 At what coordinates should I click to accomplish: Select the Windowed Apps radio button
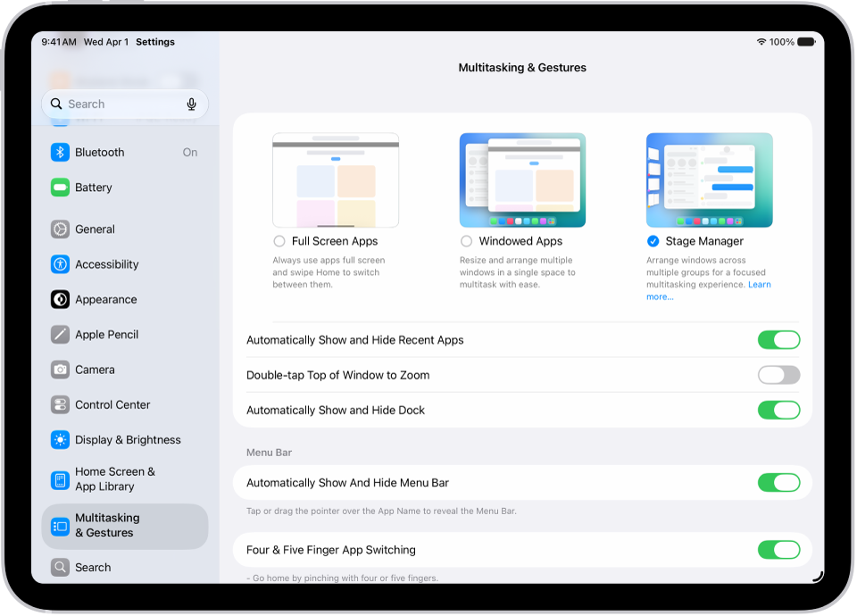point(466,241)
